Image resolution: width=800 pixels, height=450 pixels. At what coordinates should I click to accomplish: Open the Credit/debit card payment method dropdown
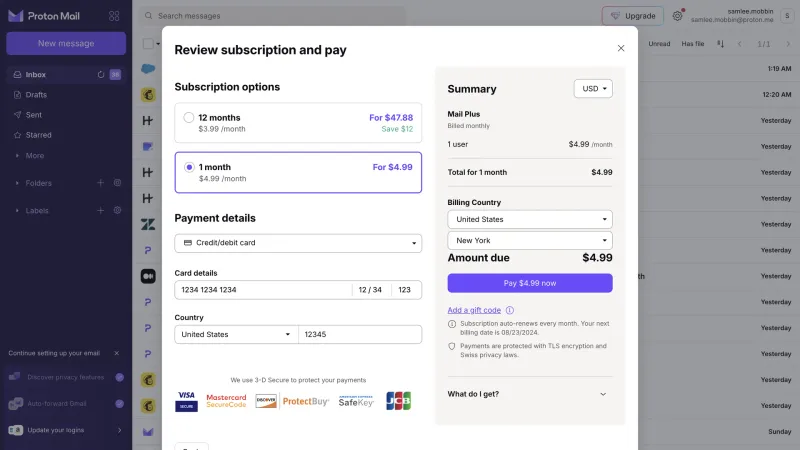(298, 243)
